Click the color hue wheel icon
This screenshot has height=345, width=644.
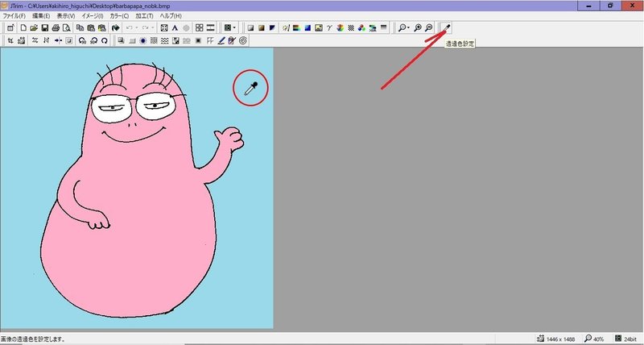pyautogui.click(x=340, y=28)
